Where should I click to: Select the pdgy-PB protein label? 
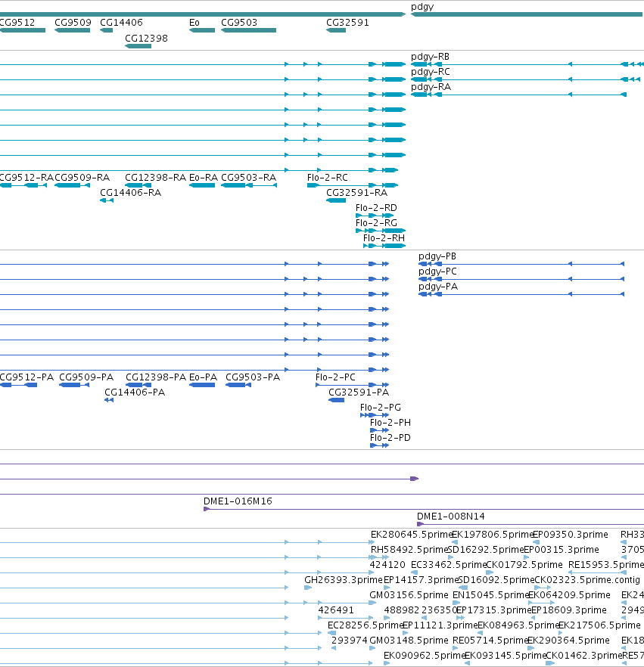[437, 256]
